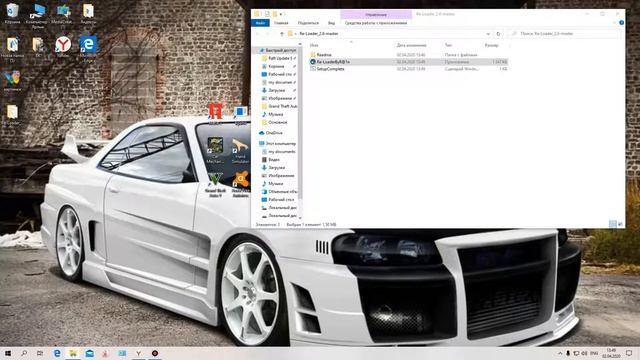Open Grand Theft Auto folder in navigation pane
640x360 pixels.
[x=279, y=106]
